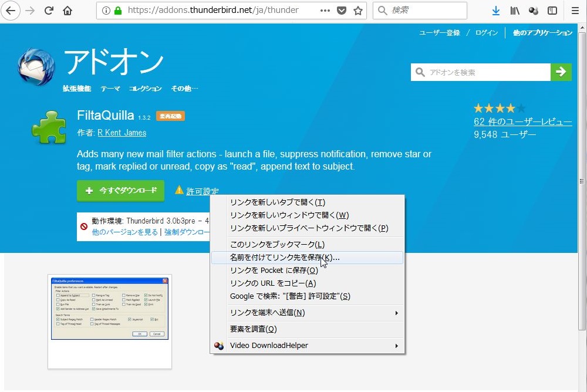Click the Thunderbird logo
Viewport: 587px width, 392px height.
tap(36, 67)
